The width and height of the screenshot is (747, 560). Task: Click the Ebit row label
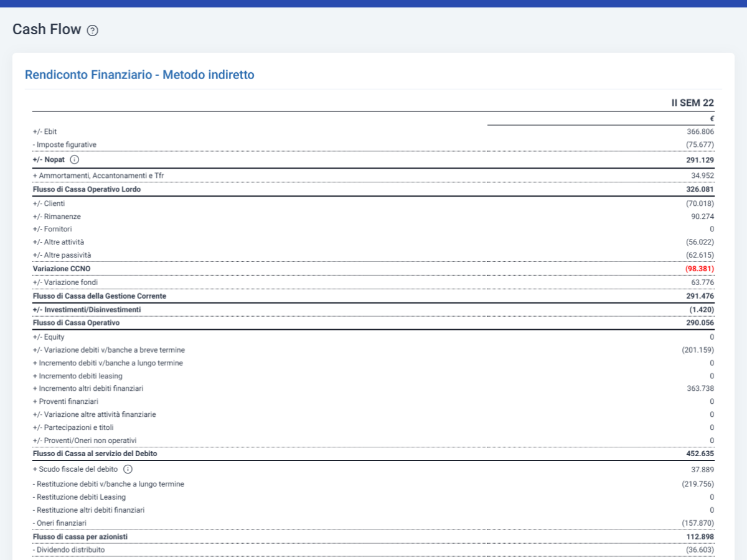[x=45, y=131]
